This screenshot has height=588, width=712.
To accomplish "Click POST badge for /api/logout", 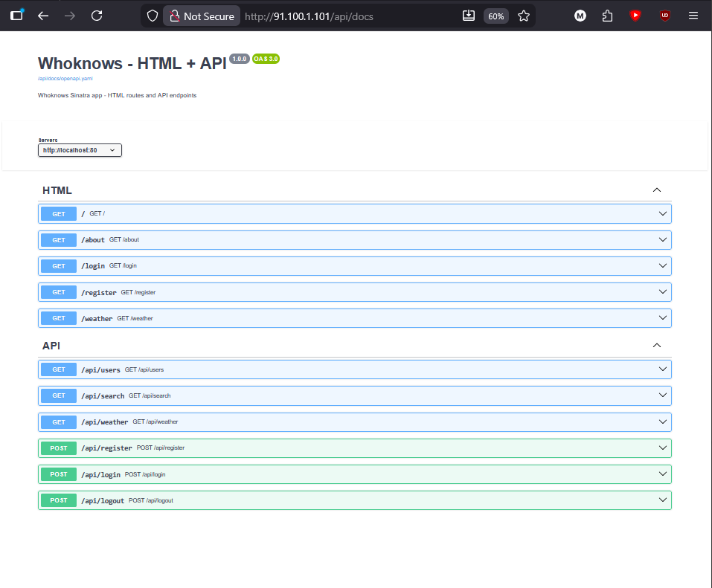I will pos(59,500).
